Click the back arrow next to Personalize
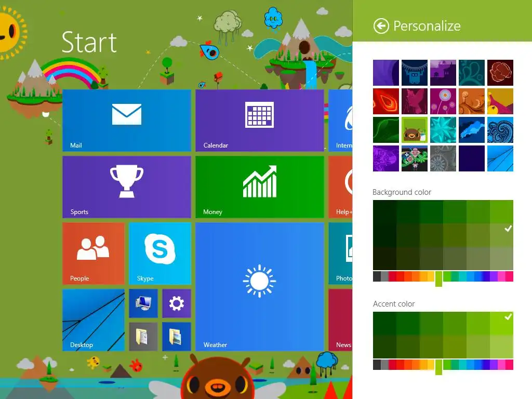Image resolution: width=532 pixels, height=399 pixels. click(x=381, y=26)
